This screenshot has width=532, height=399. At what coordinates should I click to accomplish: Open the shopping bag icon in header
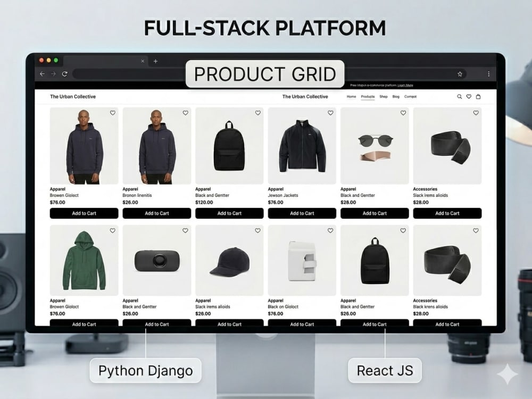(478, 97)
